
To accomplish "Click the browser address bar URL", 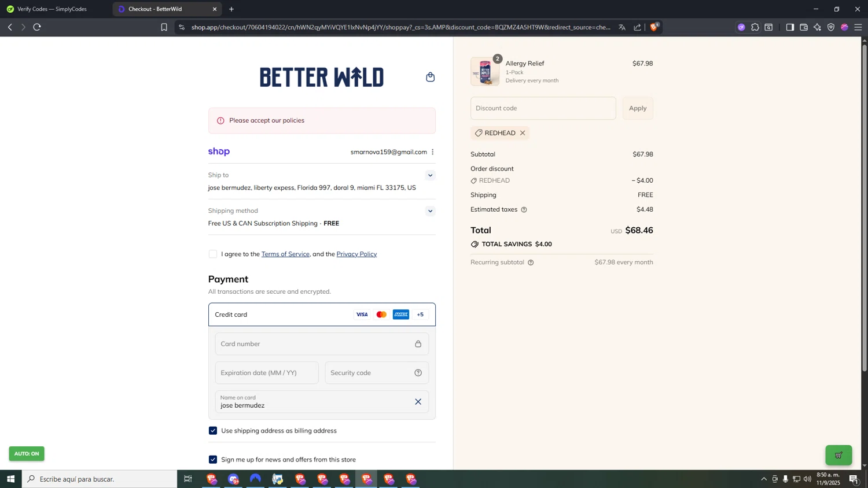I will tap(400, 27).
